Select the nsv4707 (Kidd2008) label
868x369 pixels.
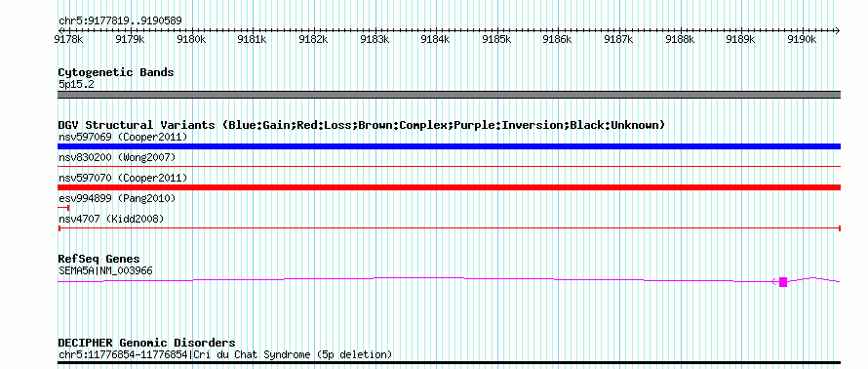click(111, 220)
